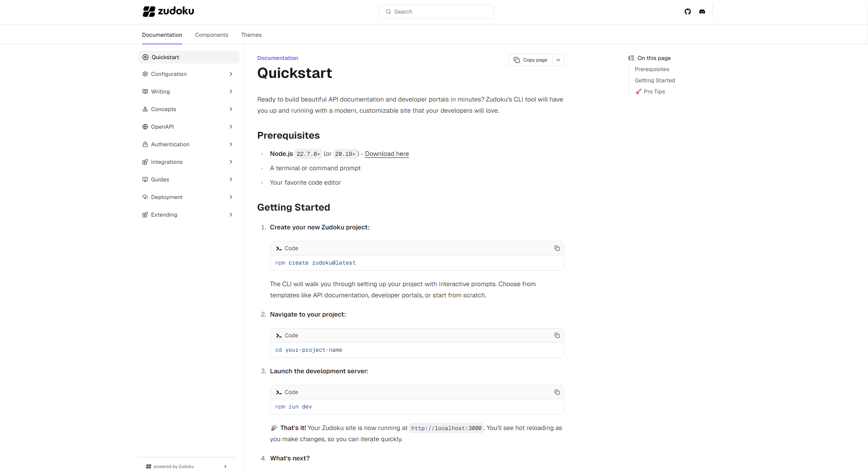Viewport: 868px width, 472px height.
Task: Click the powered by Zudoku footer link
Action: [187, 466]
